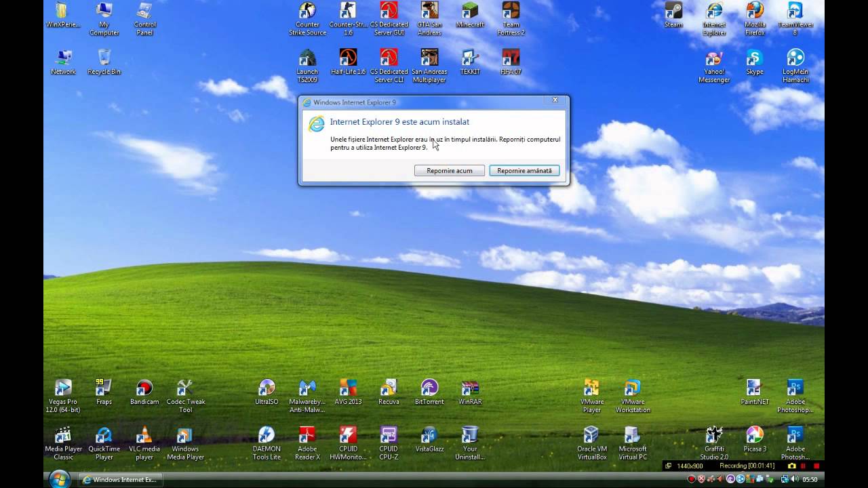Image resolution: width=868 pixels, height=488 pixels.
Task: Select the TEKKIT desktop icon
Action: [x=470, y=62]
